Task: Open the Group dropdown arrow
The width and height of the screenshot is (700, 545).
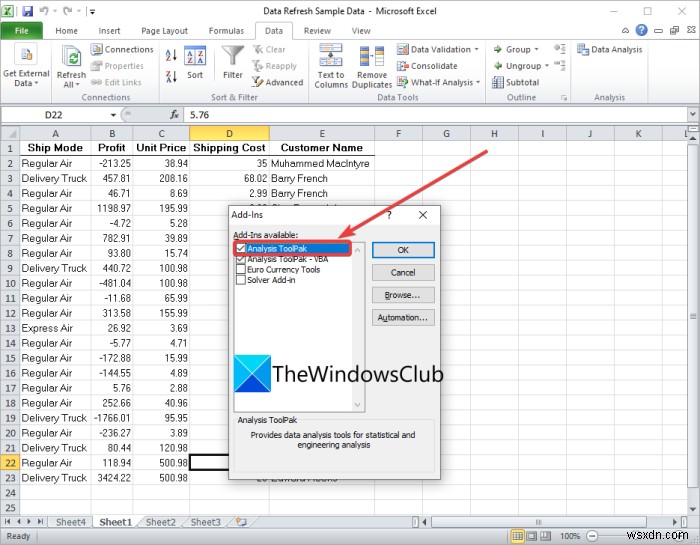Action: (x=536, y=50)
